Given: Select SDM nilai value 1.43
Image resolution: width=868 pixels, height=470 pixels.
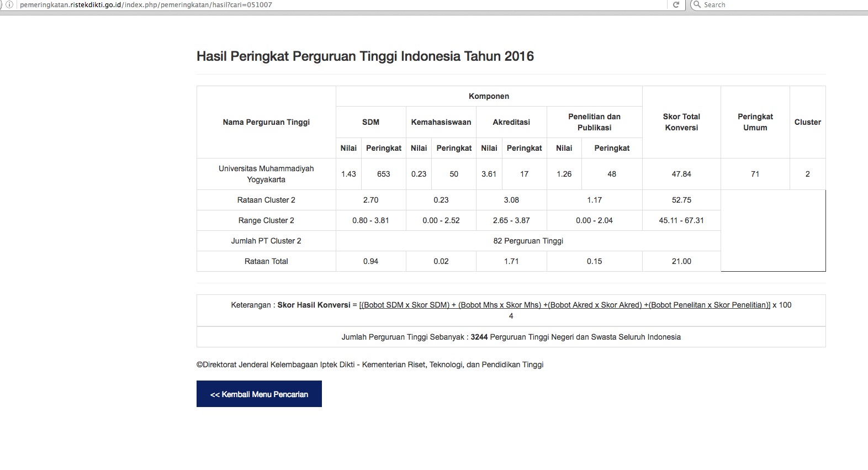Looking at the screenshot, I should pos(348,174).
